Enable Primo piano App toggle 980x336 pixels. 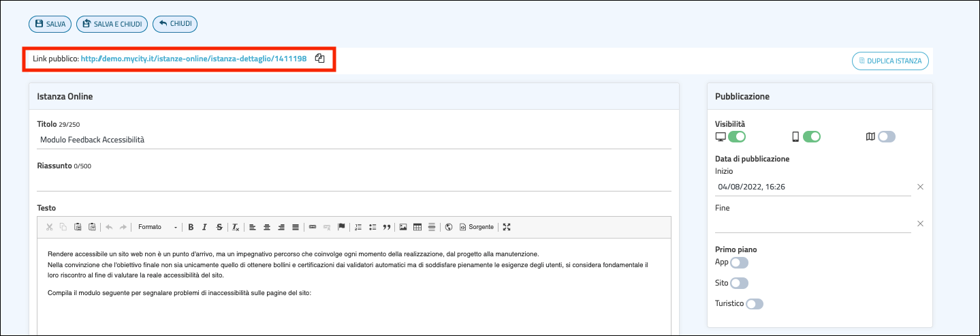pyautogui.click(x=739, y=262)
